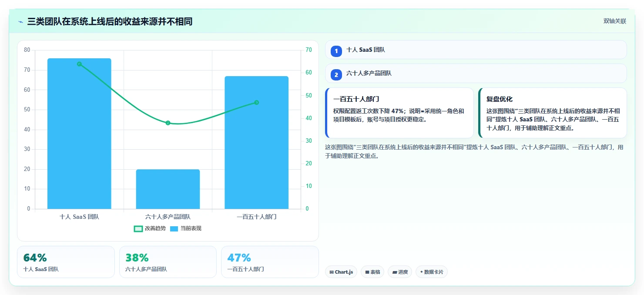
Task: Click x-axis label 六十人多产品团队
Action: pos(168,217)
